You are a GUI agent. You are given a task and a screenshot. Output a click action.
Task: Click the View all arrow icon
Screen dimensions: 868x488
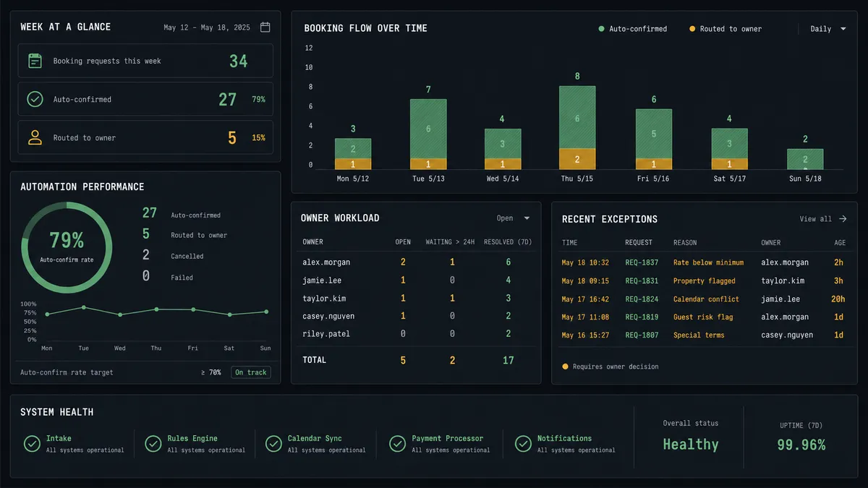[843, 219]
